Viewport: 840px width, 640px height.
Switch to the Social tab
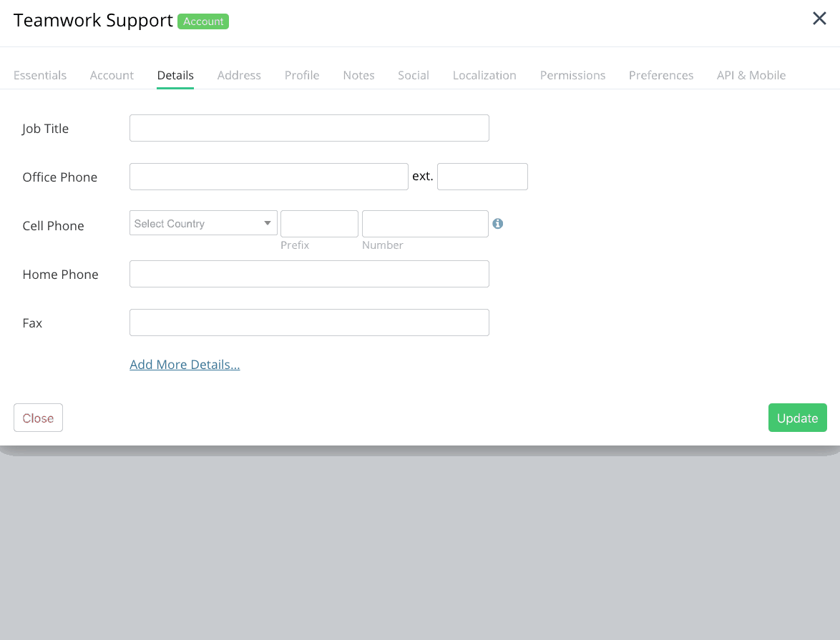(413, 76)
